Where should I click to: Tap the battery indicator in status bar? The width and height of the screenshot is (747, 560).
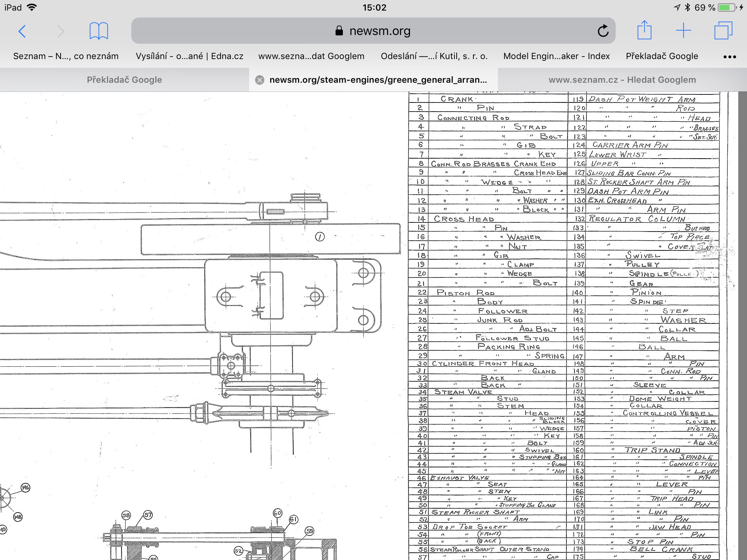726,8
